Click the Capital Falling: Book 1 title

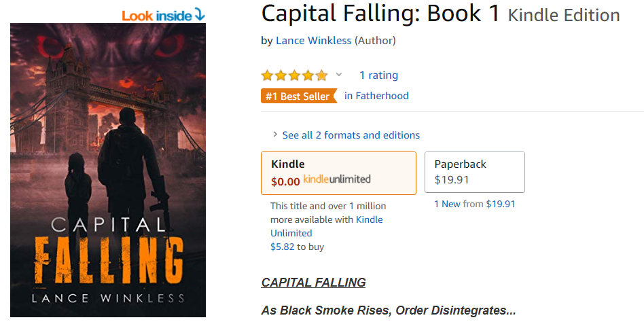click(380, 14)
